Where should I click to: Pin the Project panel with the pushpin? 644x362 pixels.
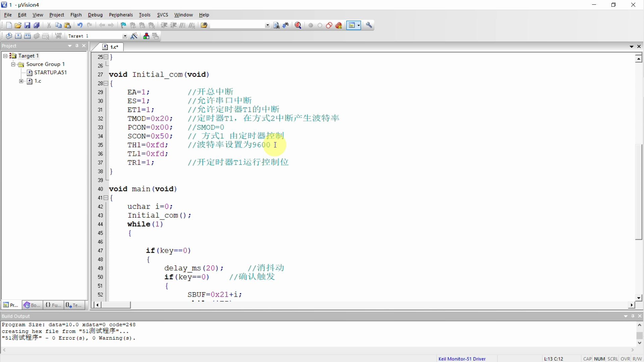[x=77, y=46]
